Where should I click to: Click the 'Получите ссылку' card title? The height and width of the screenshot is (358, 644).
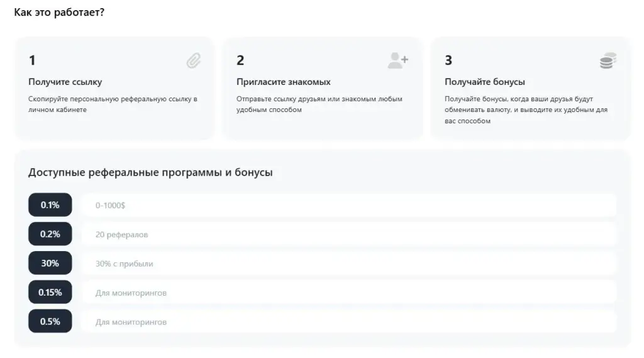coord(65,82)
